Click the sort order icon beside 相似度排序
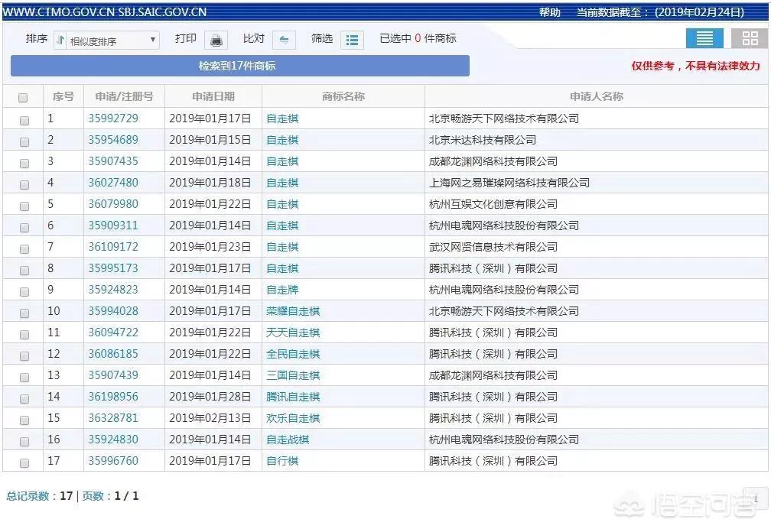 [x=60, y=41]
